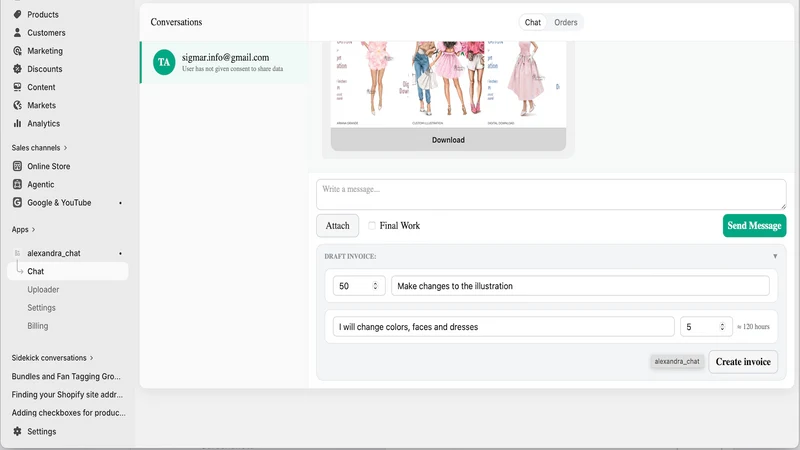Click the fashion illustration thumbnail
Viewport: 800px width, 450px height.
click(x=448, y=84)
